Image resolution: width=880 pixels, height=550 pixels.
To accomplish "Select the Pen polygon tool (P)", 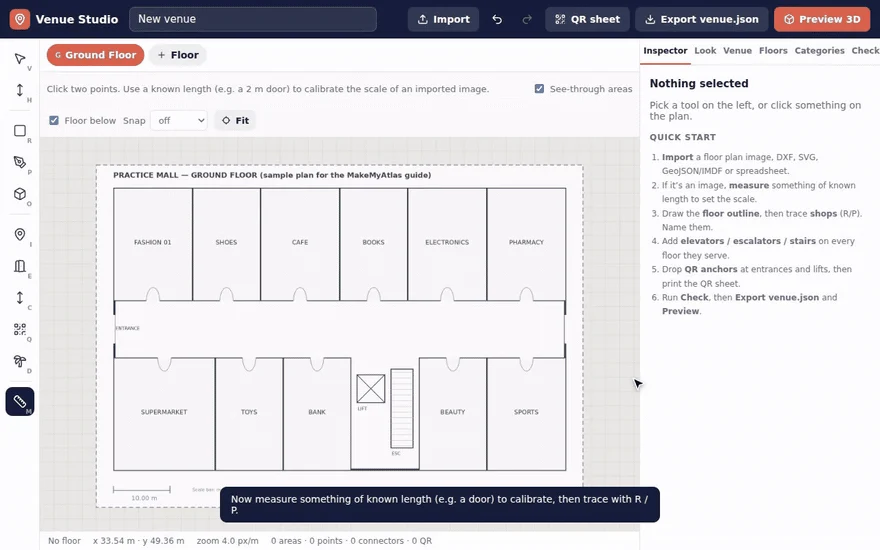I will tap(20, 162).
